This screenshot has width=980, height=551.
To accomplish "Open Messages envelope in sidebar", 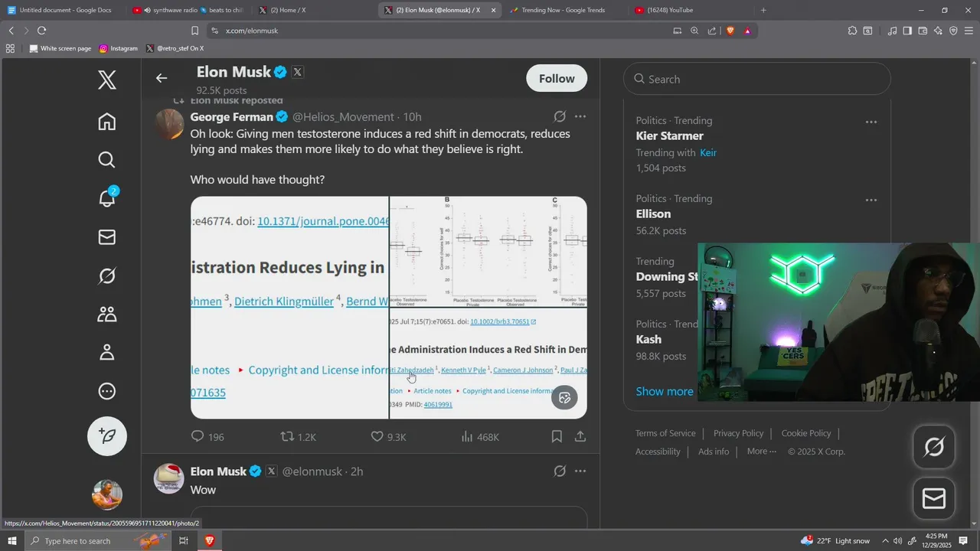I will coord(107,237).
